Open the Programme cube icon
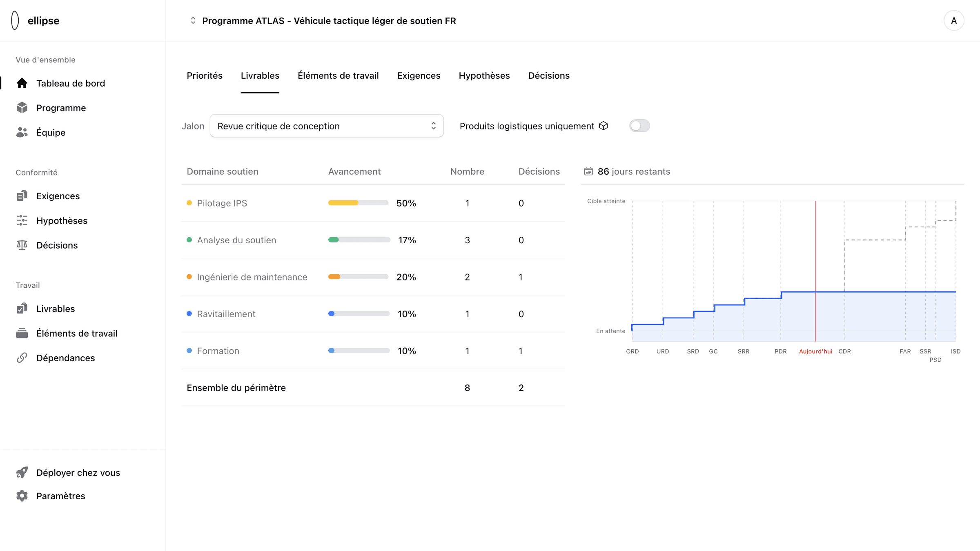This screenshot has height=551, width=980. point(22,108)
